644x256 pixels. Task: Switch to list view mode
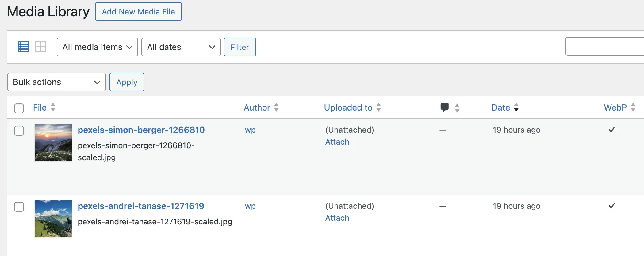tap(23, 47)
